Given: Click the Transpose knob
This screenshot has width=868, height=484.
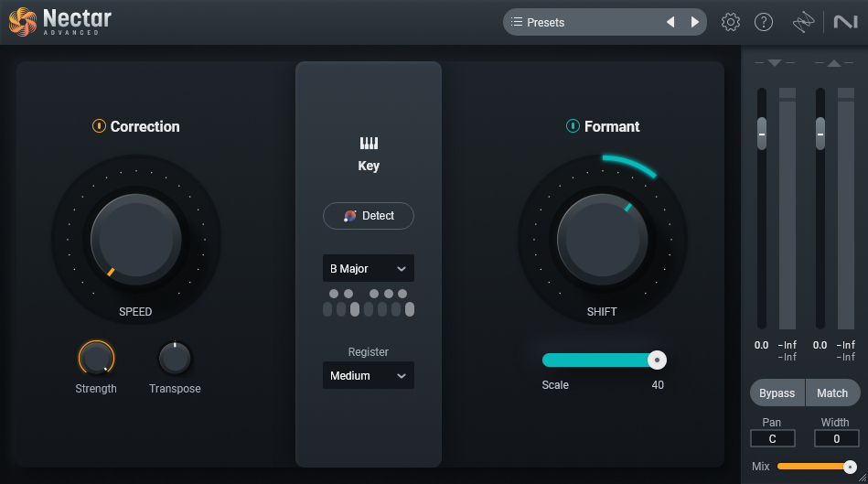Looking at the screenshot, I should pos(175,359).
